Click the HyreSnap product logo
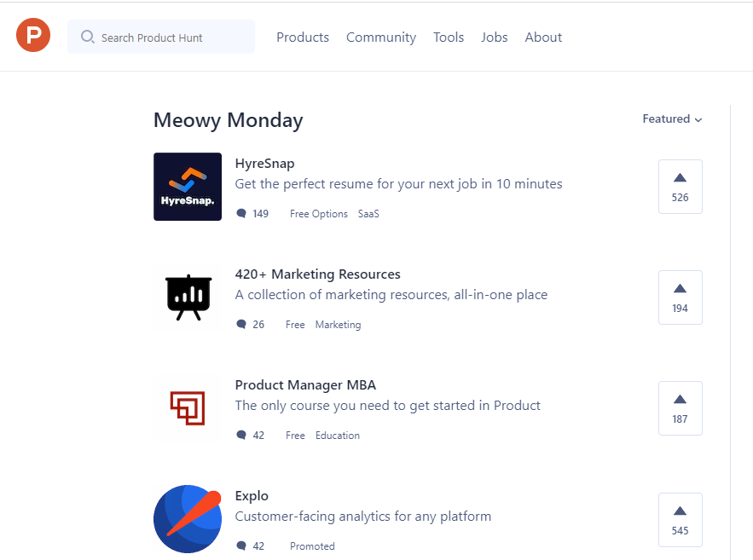Image resolution: width=753 pixels, height=560 pixels. [x=187, y=186]
